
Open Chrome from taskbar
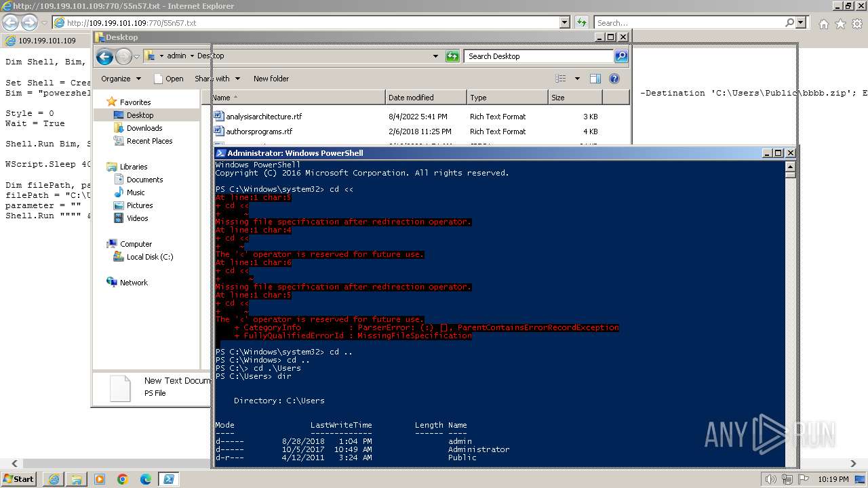coord(123,479)
